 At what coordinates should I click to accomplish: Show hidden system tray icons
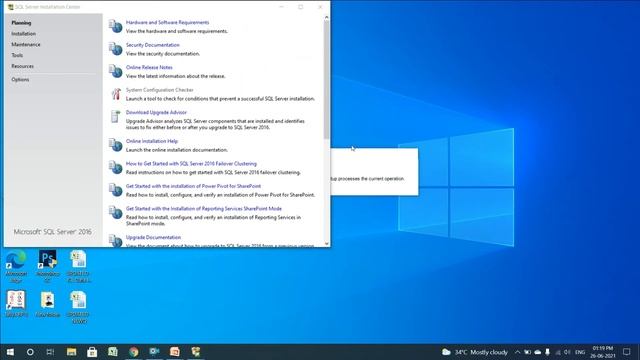(518, 352)
